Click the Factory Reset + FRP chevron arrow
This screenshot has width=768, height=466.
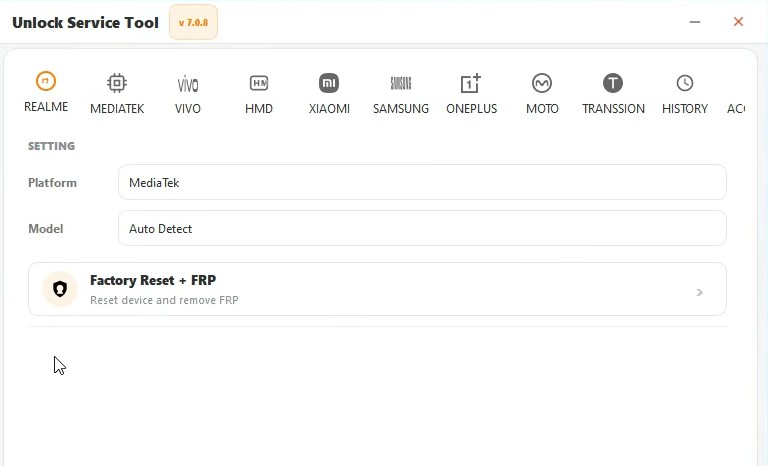(699, 293)
